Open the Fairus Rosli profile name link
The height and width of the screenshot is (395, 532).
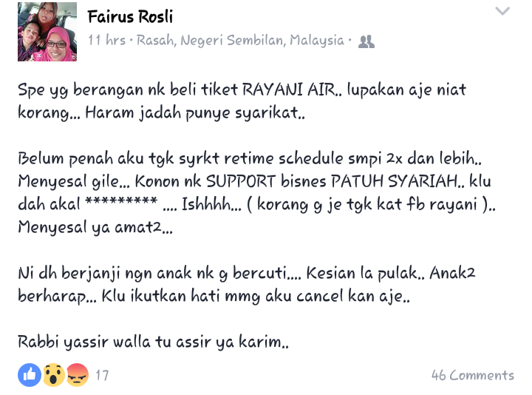pos(130,16)
